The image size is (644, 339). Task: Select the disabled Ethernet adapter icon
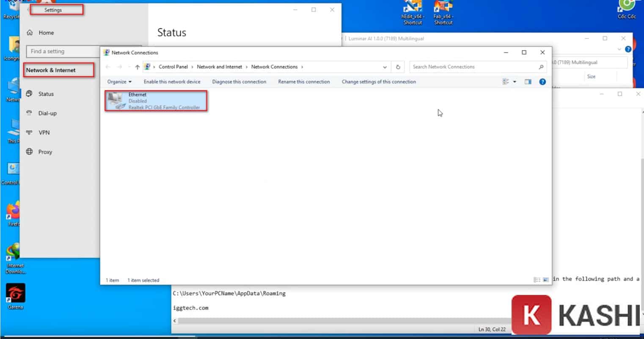116,101
